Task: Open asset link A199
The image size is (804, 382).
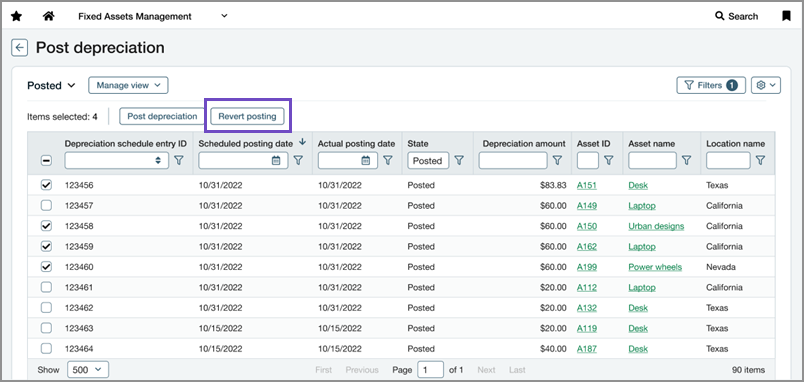Action: (x=587, y=267)
